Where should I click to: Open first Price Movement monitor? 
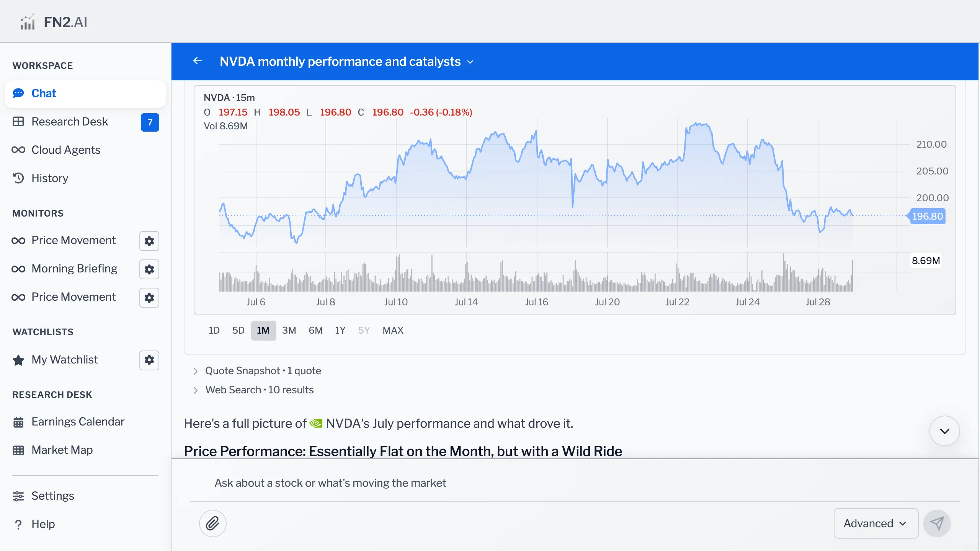73,240
